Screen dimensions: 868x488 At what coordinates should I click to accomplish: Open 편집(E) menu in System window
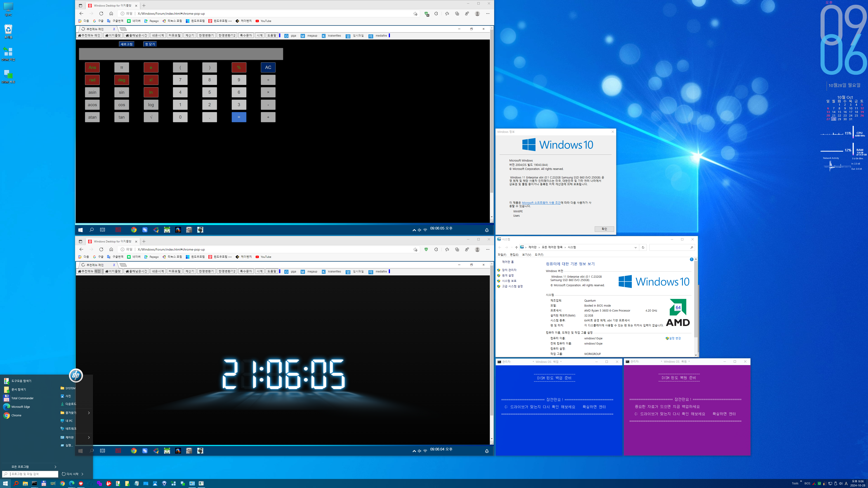[514, 255]
